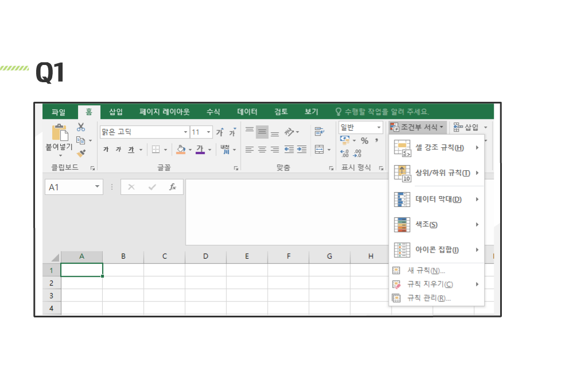The width and height of the screenshot is (588, 368).
Task: Open 색조 color scales submenu
Action: (436, 225)
